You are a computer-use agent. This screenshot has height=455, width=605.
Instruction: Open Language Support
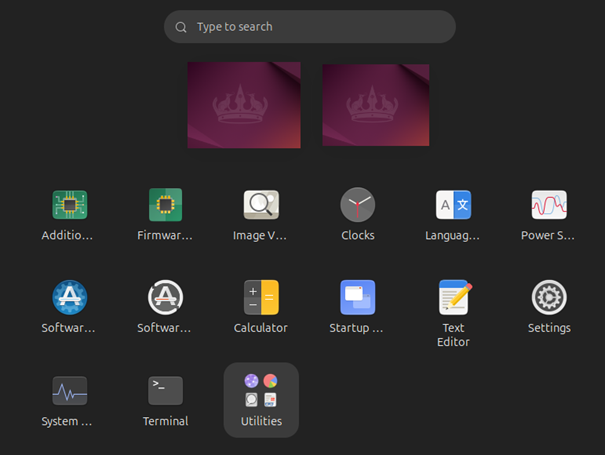pyautogui.click(x=453, y=206)
